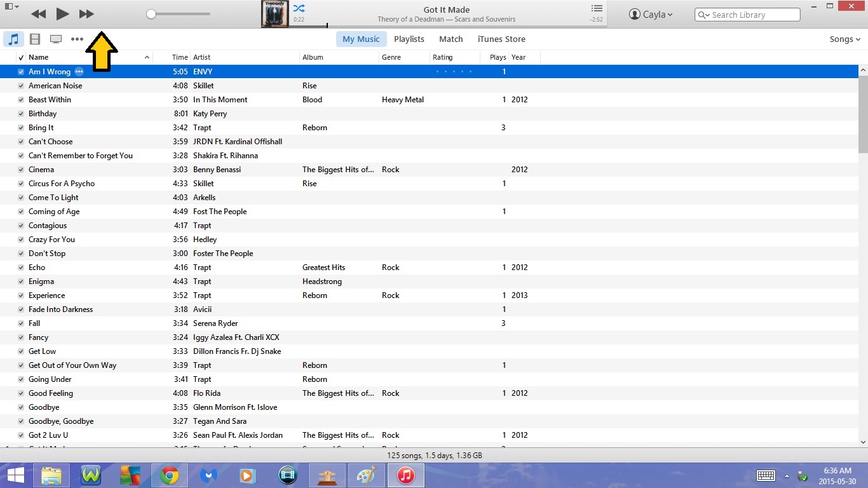Image resolution: width=868 pixels, height=488 pixels.
Task: Open Paint palette icon on taskbar
Action: (367, 475)
